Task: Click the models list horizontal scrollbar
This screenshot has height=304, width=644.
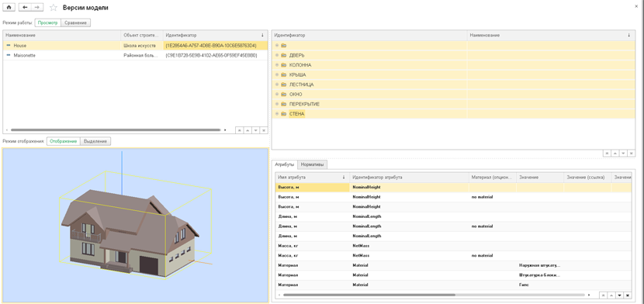Action: [115, 130]
